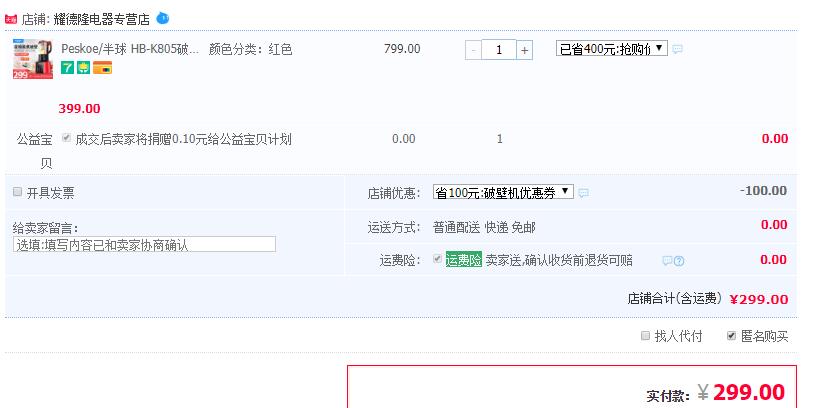Image resolution: width=816 pixels, height=408 pixels.
Task: Click the 颜色分类：红色 text
Action: [x=250, y=49]
